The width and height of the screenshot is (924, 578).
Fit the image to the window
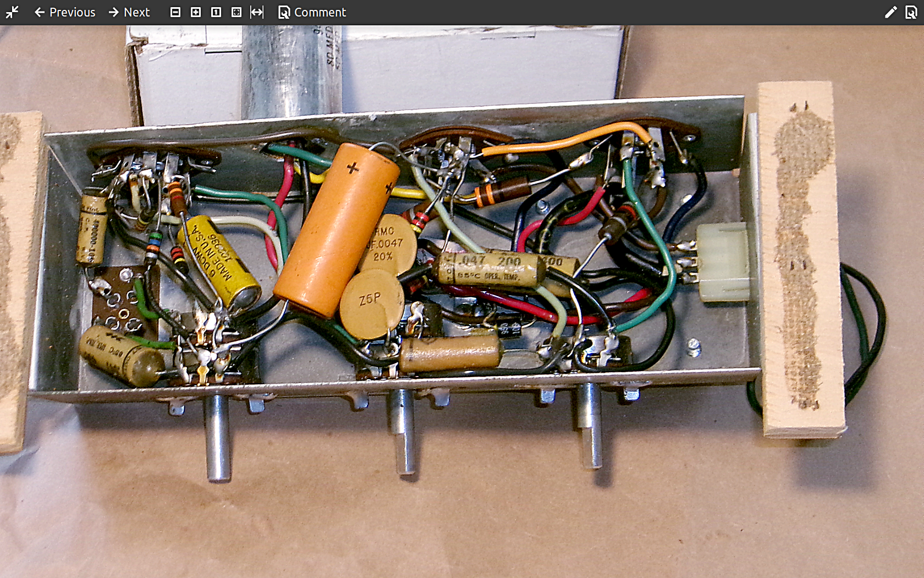(237, 12)
